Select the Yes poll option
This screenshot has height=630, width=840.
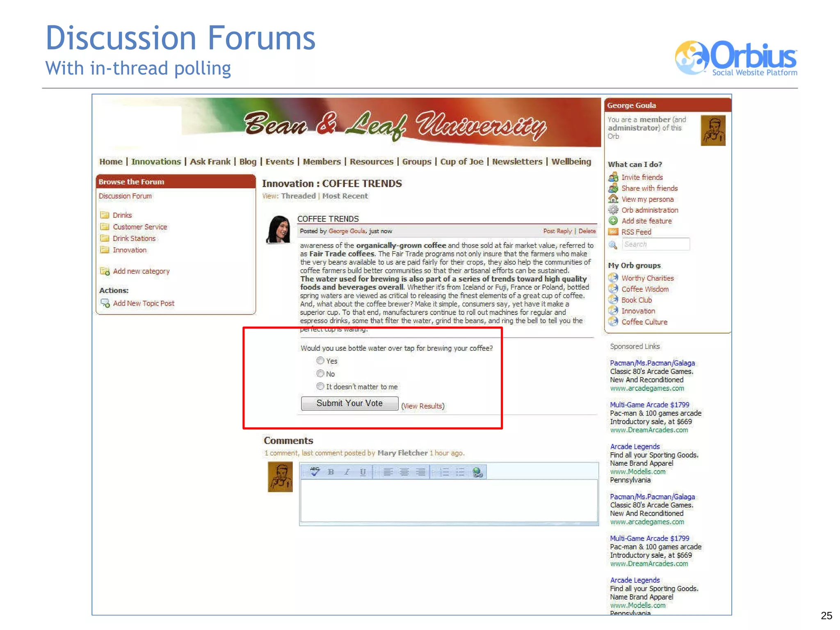tap(320, 361)
